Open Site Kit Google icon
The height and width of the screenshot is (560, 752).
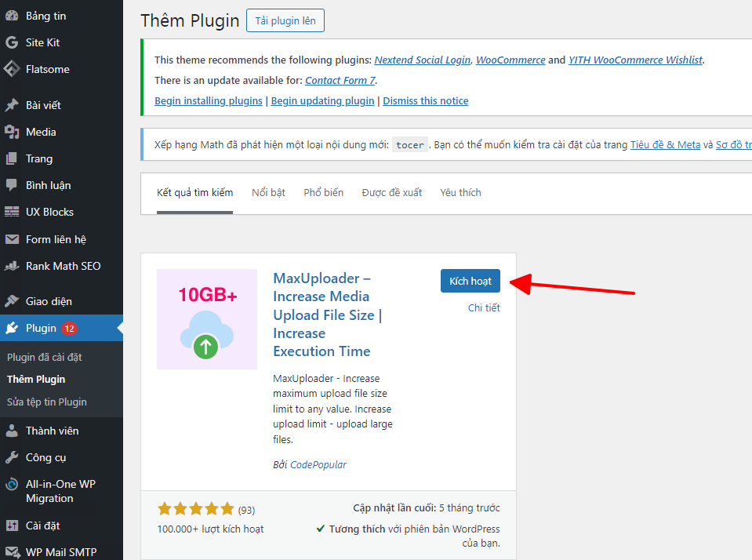pyautogui.click(x=12, y=42)
